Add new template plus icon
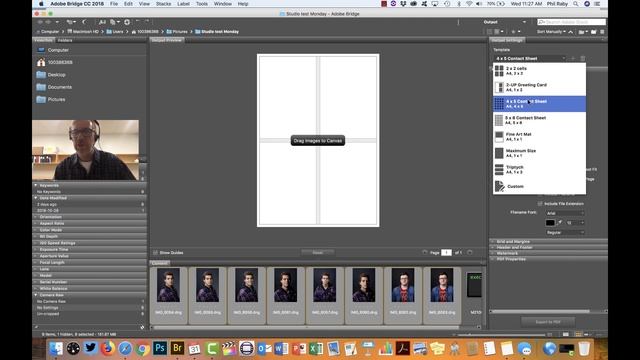640x360 pixels. (x=573, y=58)
